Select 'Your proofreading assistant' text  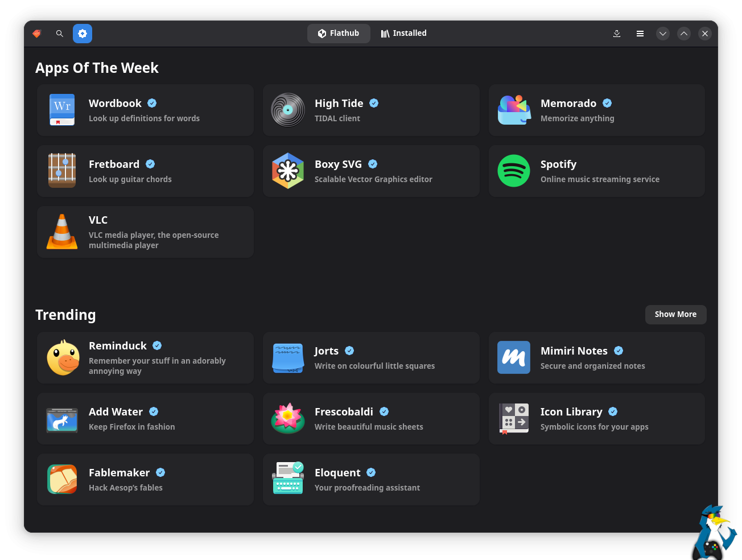tap(367, 488)
